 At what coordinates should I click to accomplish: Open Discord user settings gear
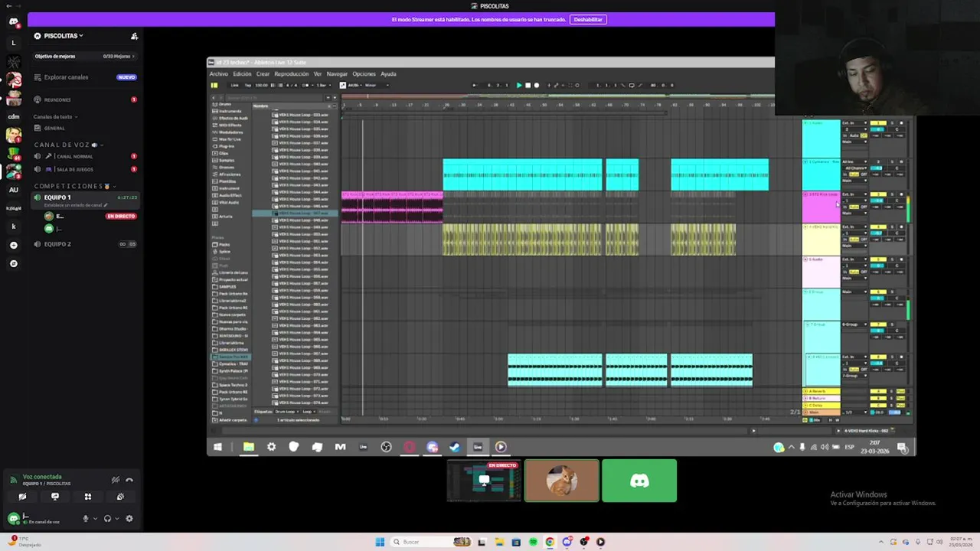point(129,518)
